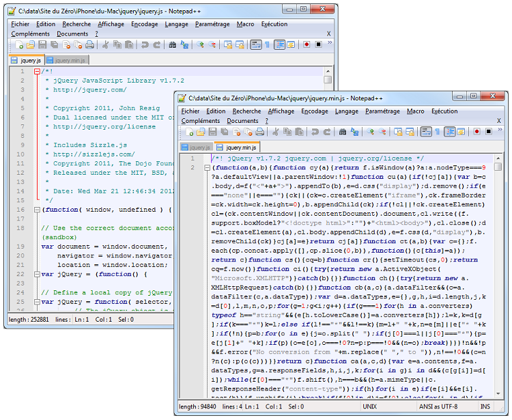The width and height of the screenshot is (512, 420).
Task: Click Undo arrow in jquery.min.js window
Action: [x=315, y=132]
